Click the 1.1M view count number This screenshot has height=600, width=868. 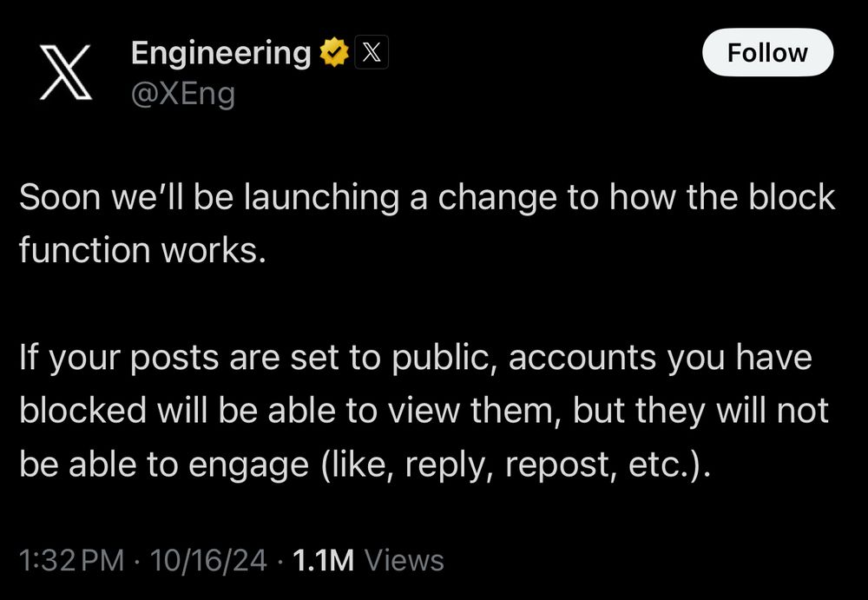click(324, 561)
